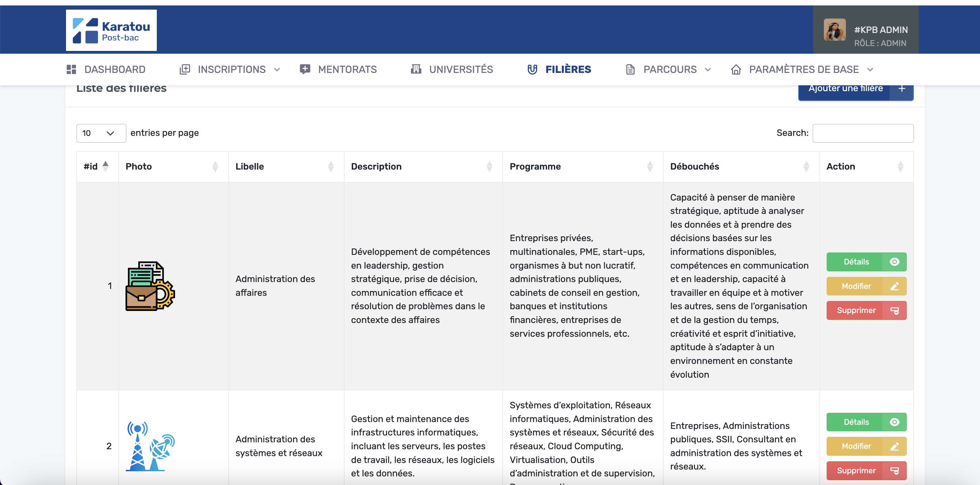Click the Filières magnet icon
Viewport: 980px width, 485px height.
532,69
